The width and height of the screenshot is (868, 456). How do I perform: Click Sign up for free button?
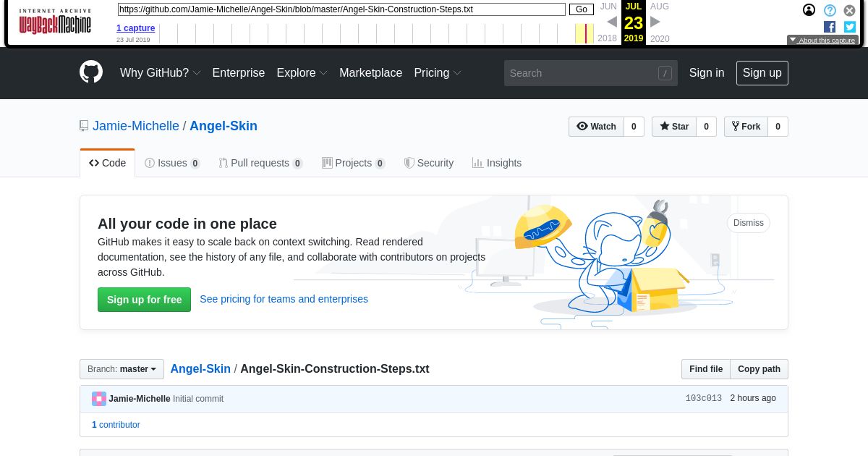coord(144,300)
